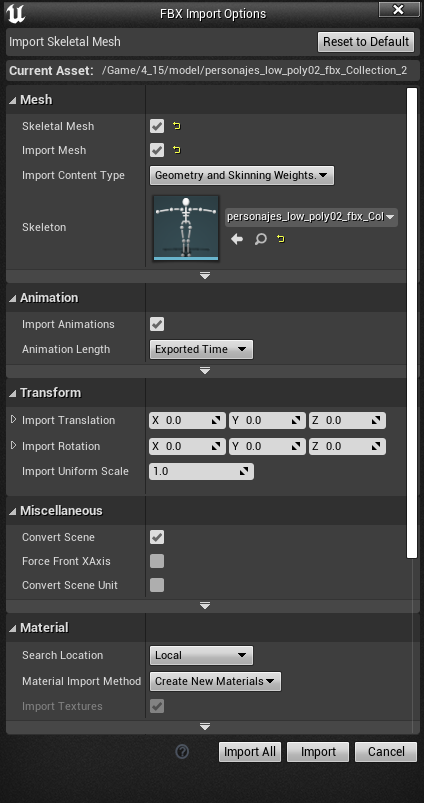The height and width of the screenshot is (803, 424).
Task: Expand Import Translation row triangle
Action: tap(14, 419)
